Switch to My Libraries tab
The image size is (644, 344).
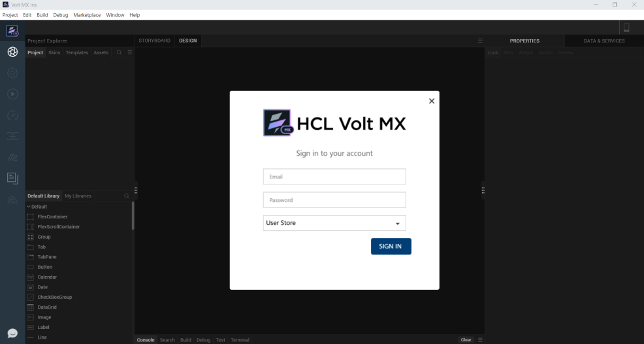pos(78,196)
